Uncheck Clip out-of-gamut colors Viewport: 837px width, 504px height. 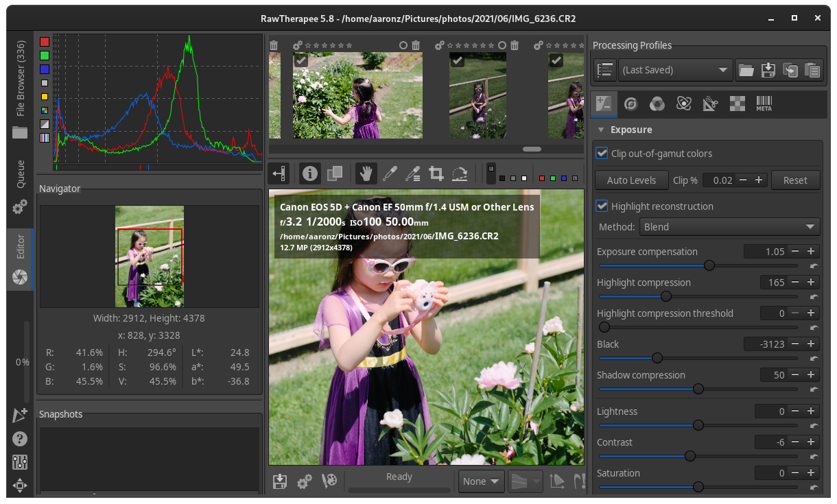coord(602,154)
